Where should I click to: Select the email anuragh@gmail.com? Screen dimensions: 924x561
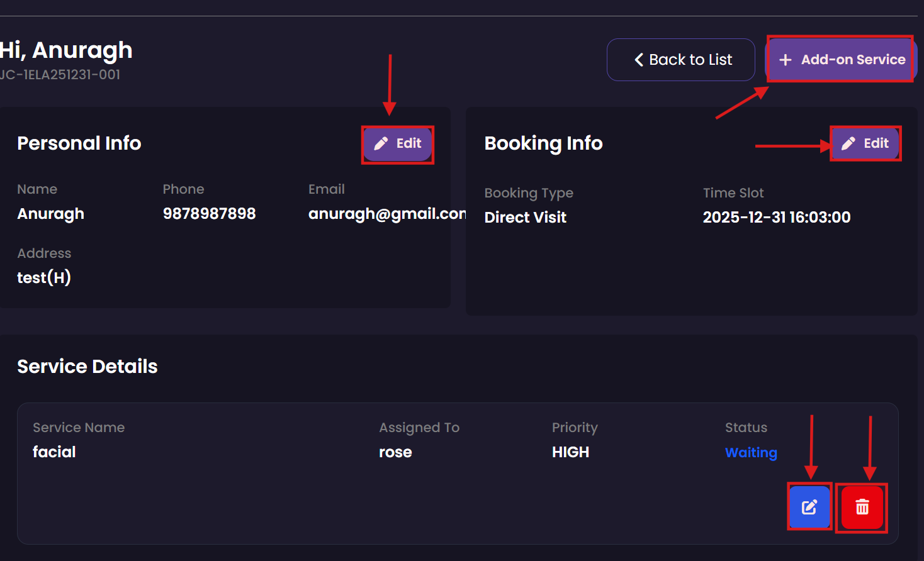click(386, 214)
